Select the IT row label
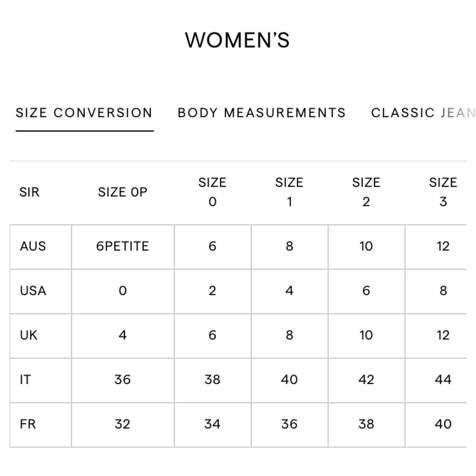 (x=25, y=380)
